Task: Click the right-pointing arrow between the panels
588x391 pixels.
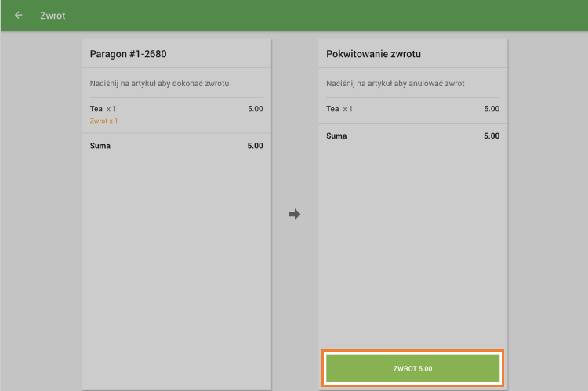Action: (x=295, y=214)
